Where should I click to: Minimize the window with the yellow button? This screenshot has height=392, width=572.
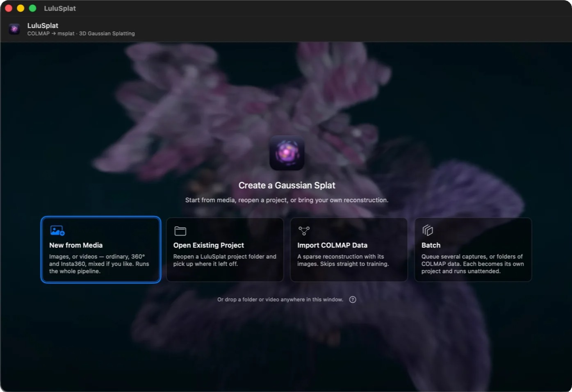pyautogui.click(x=21, y=8)
